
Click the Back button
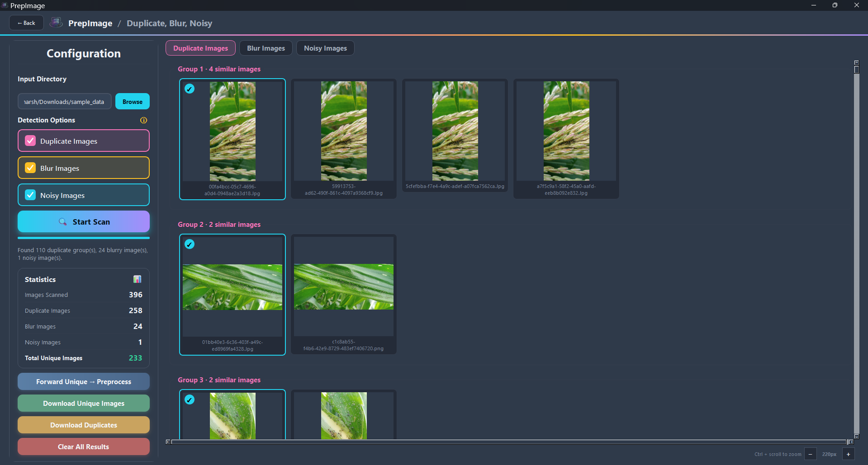coord(26,23)
